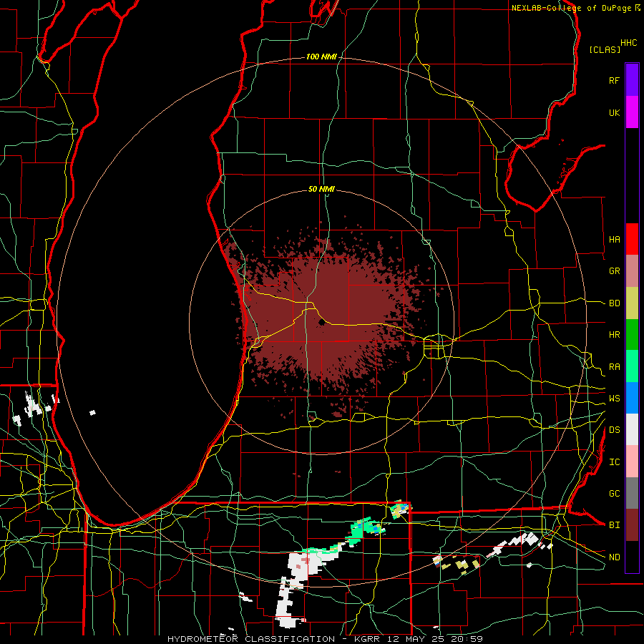Screen dimensions: 644x644
Task: Click the 'HA' legend label
Action: pyautogui.click(x=614, y=240)
